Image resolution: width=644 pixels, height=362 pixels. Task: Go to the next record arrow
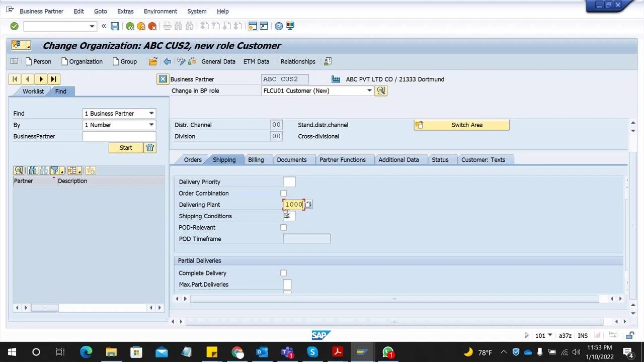tap(41, 79)
